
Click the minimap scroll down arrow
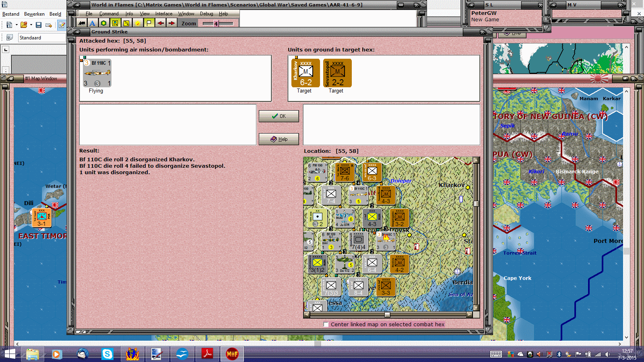pos(476,308)
